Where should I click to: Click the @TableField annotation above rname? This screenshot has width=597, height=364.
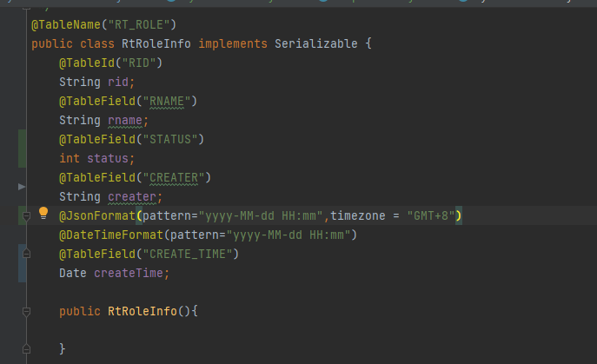[97, 102]
